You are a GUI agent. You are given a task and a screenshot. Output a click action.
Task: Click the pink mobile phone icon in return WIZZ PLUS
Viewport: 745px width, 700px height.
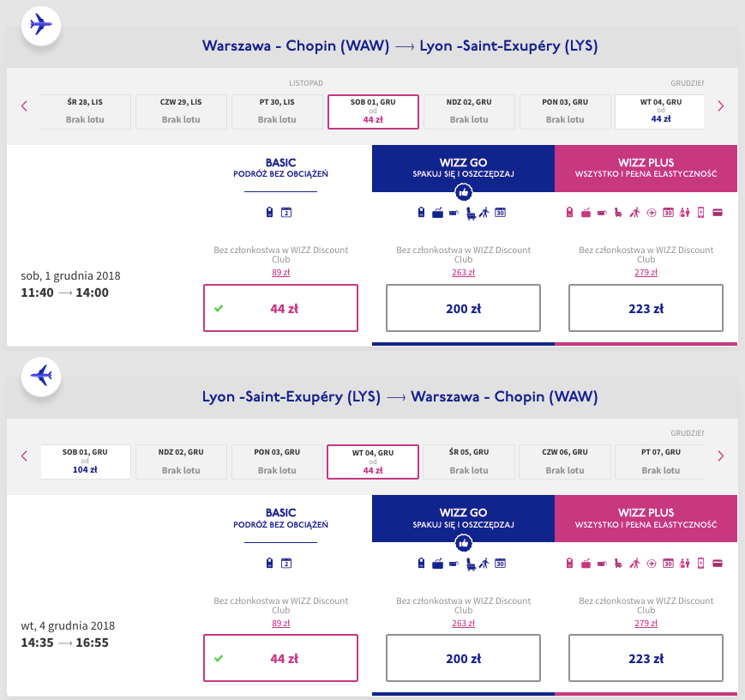click(700, 564)
